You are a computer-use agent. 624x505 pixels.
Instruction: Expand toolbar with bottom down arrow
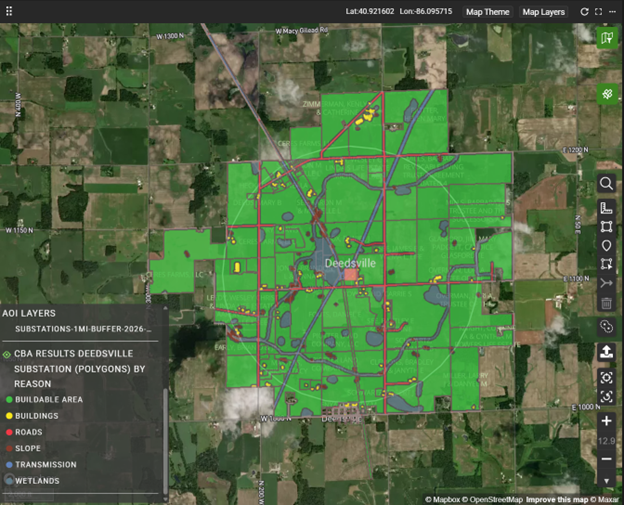click(606, 481)
